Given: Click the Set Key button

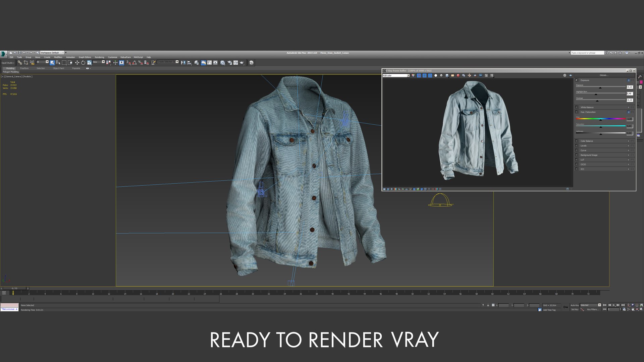Looking at the screenshot, I should (575, 309).
